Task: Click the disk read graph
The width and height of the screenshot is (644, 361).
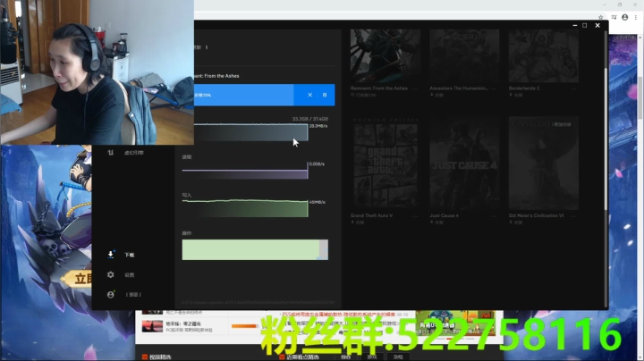Action: pos(245,171)
